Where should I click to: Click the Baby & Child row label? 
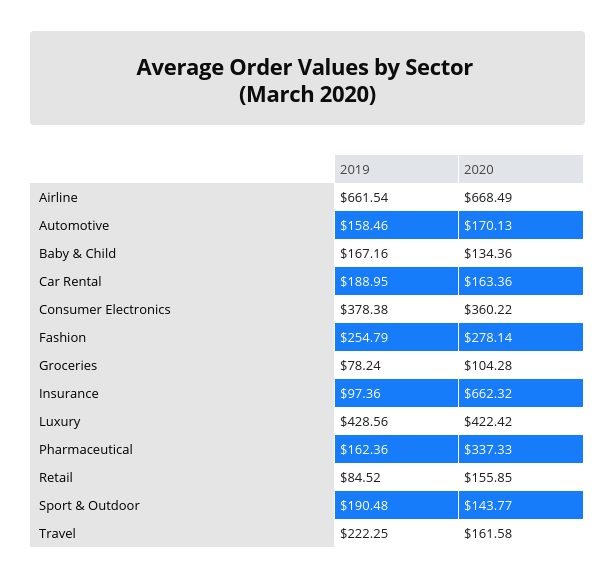(x=77, y=254)
